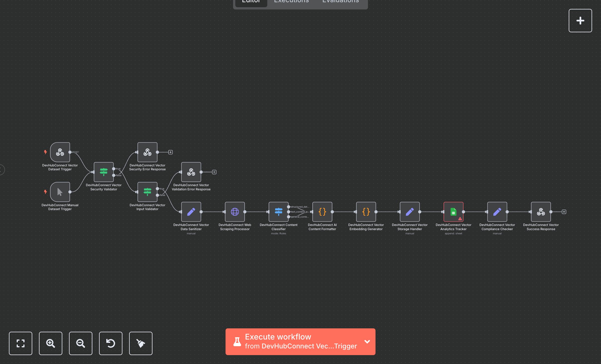The height and width of the screenshot is (364, 601).
Task: Tidy up workflow with broom button
Action: tap(141, 343)
